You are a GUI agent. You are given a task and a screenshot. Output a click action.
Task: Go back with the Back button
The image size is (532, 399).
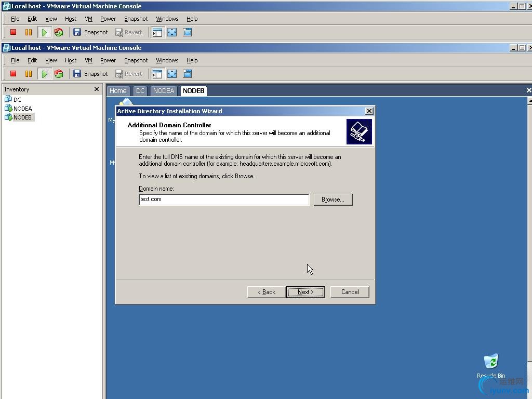pyautogui.click(x=267, y=292)
